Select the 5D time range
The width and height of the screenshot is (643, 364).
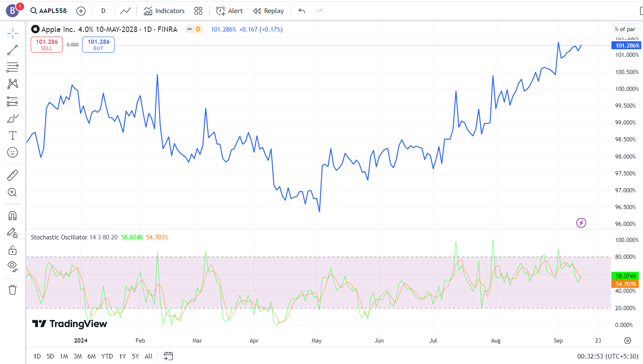pos(50,356)
